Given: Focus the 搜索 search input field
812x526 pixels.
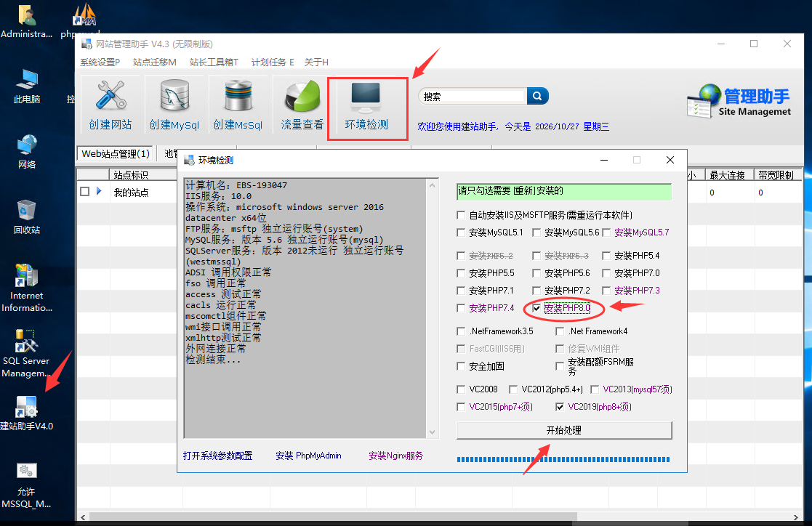Looking at the screenshot, I should (473, 97).
